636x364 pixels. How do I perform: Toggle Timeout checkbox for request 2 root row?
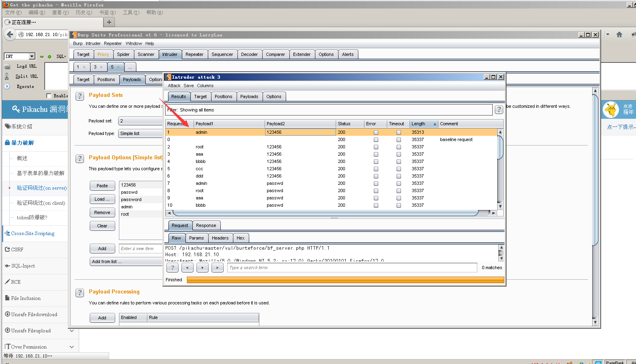(399, 147)
